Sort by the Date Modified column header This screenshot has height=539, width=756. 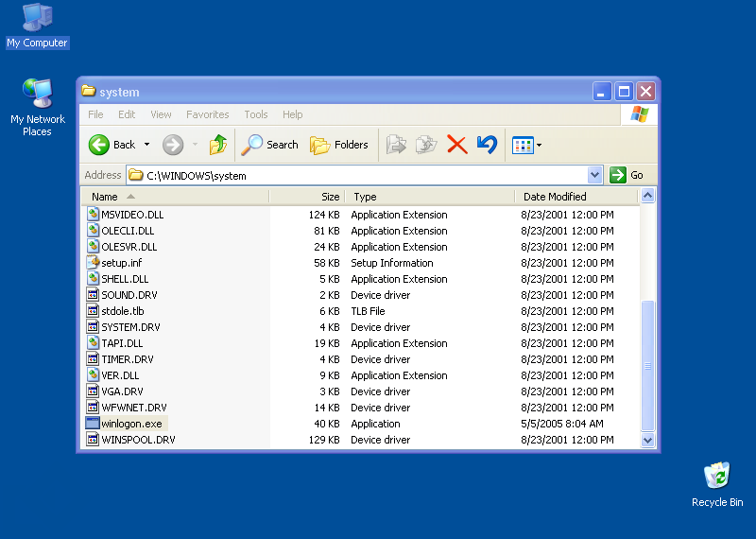tap(576, 197)
